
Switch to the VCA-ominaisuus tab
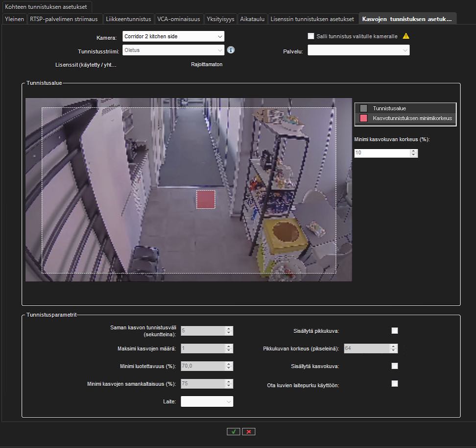178,19
